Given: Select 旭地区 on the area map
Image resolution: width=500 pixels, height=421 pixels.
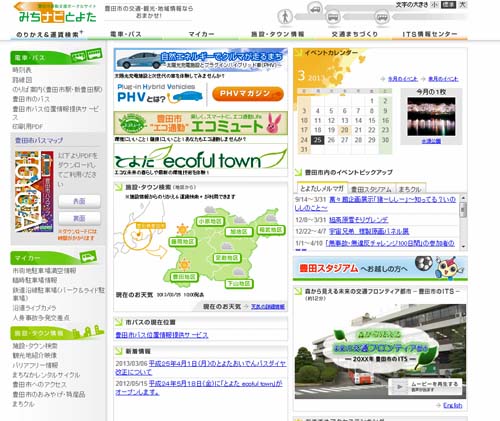Looking at the screenshot, I should (x=238, y=232).
